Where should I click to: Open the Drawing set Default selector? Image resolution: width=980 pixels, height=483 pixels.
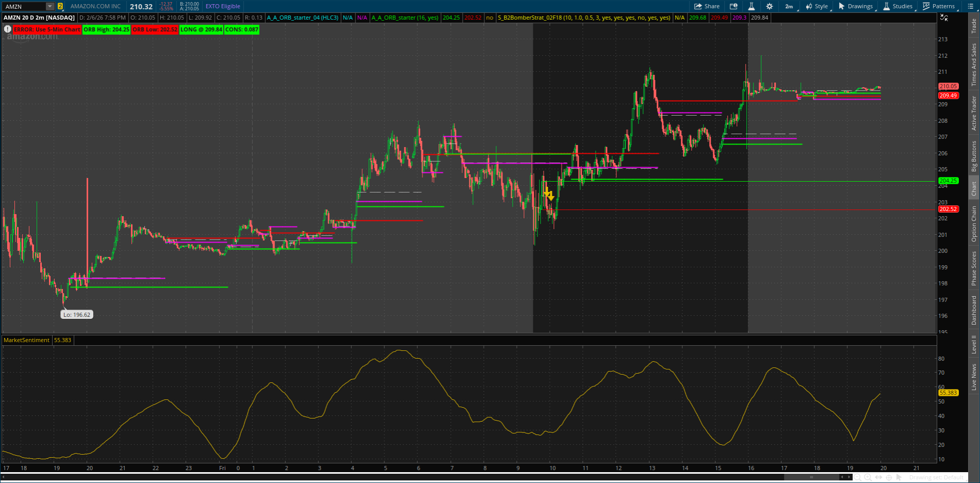click(936, 477)
